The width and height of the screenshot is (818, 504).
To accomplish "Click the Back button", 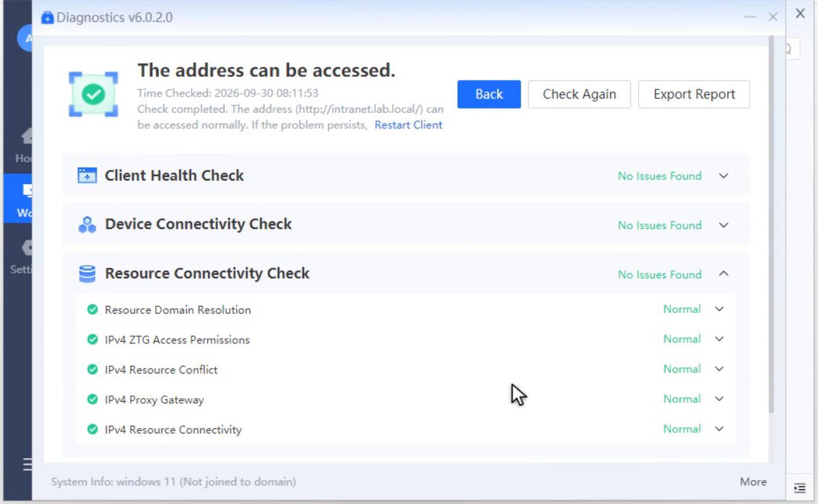I will 489,94.
